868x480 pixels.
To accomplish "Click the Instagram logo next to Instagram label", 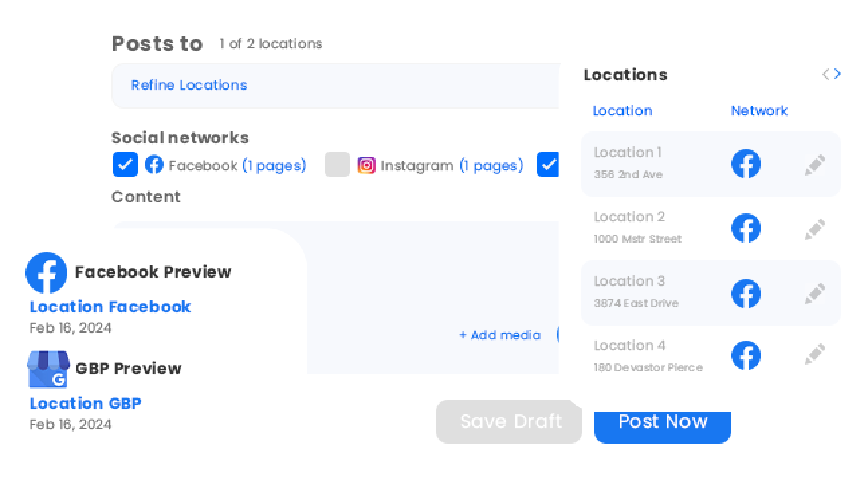I will (366, 165).
